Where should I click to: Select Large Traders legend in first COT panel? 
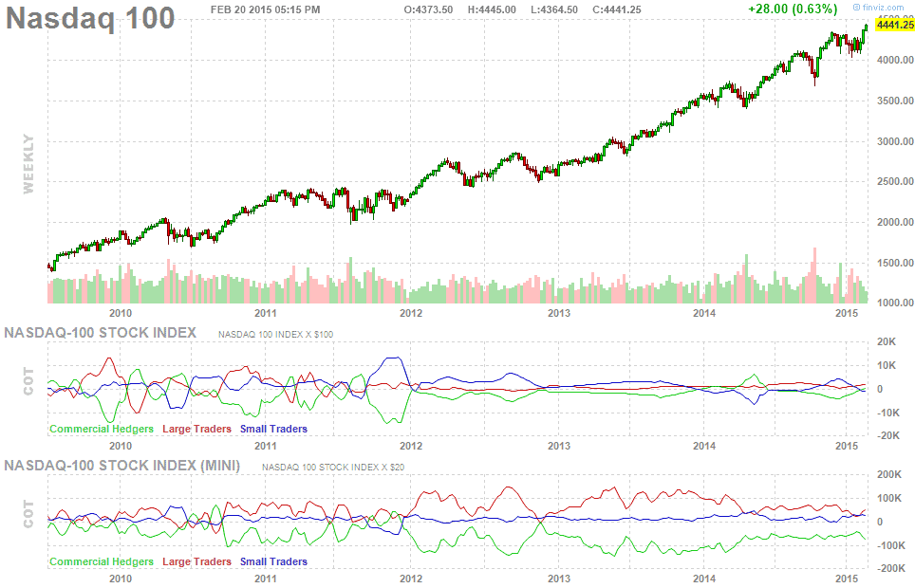pyautogui.click(x=197, y=429)
